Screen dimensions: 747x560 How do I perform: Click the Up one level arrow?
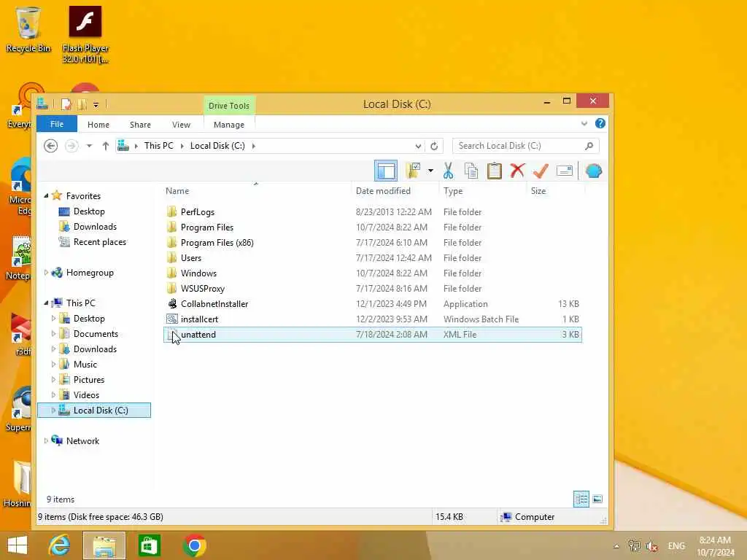point(105,146)
